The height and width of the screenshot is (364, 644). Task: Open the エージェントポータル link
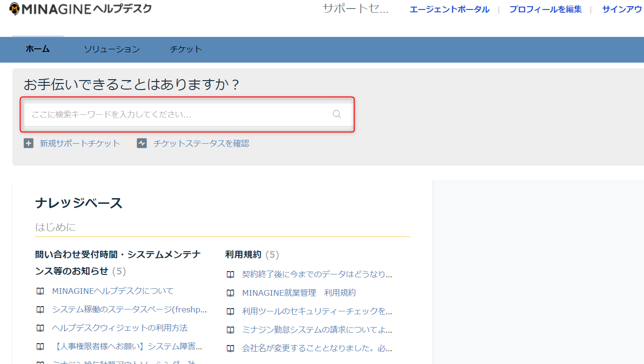pyautogui.click(x=449, y=9)
